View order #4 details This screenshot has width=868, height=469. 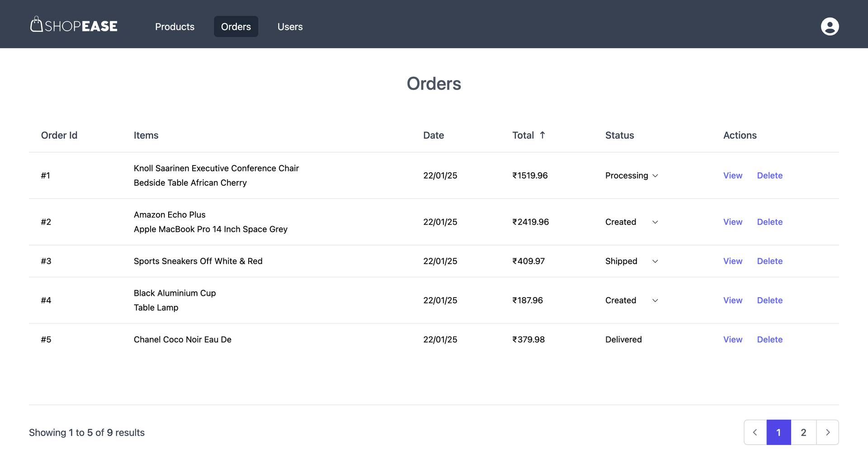[x=732, y=300]
